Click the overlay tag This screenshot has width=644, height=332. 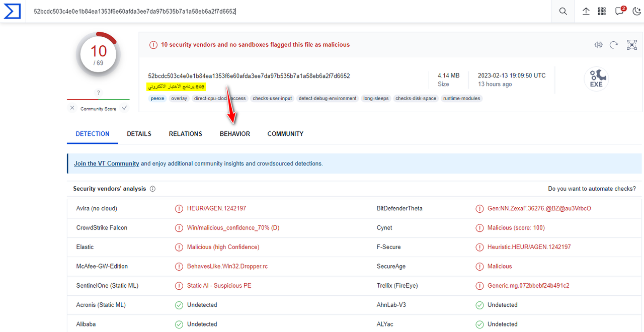click(179, 99)
